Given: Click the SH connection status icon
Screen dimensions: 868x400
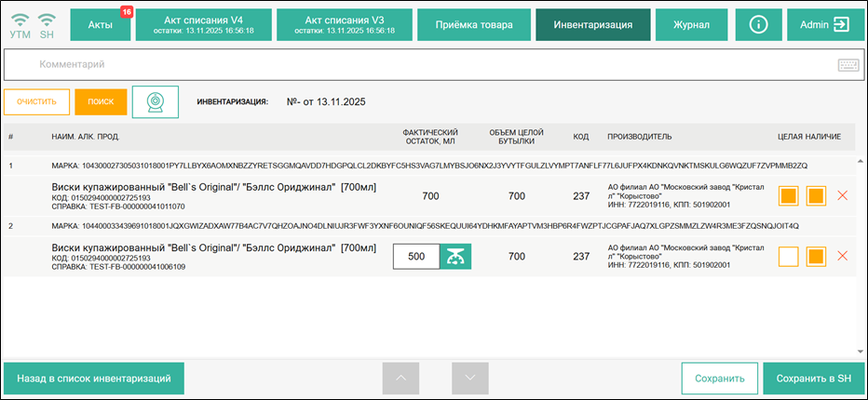Looking at the screenshot, I should (47, 25).
